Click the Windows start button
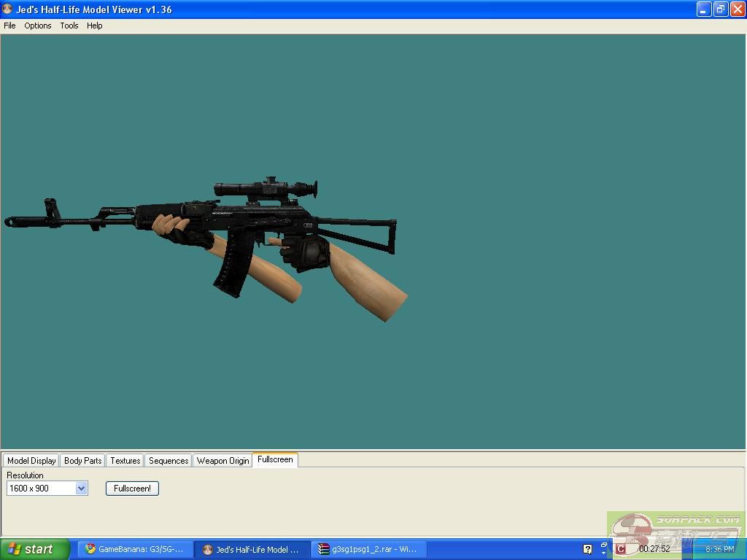 (x=35, y=549)
